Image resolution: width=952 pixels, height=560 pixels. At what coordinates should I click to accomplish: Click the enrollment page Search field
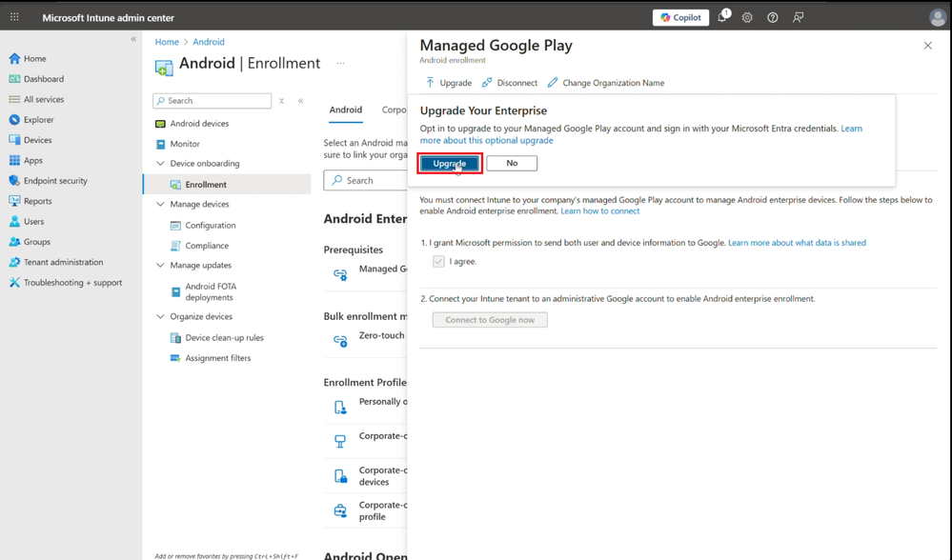coord(366,181)
